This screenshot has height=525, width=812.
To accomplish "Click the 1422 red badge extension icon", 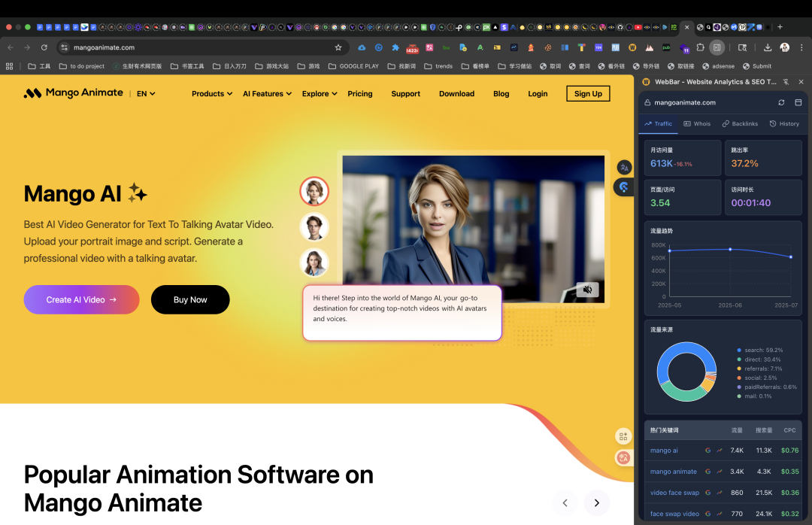I will [412, 48].
